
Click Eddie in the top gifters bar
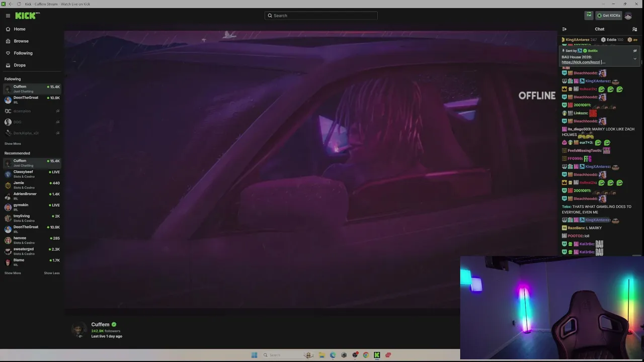612,40
